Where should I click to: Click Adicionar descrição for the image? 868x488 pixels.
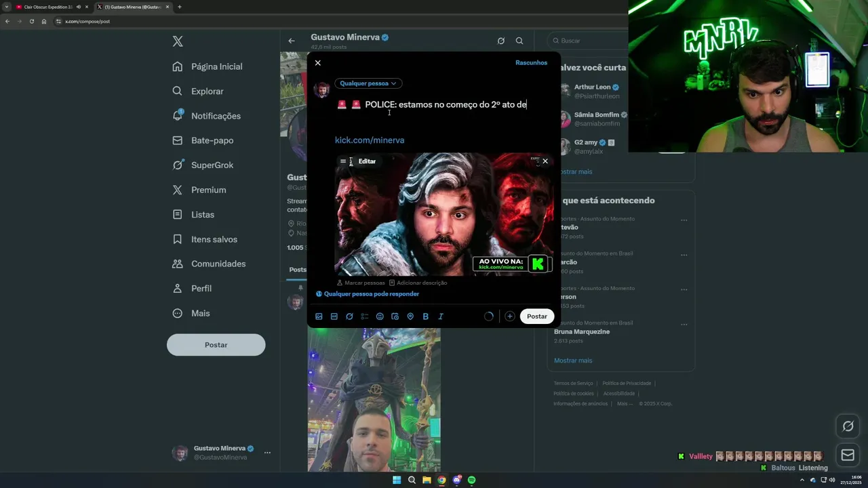418,283
